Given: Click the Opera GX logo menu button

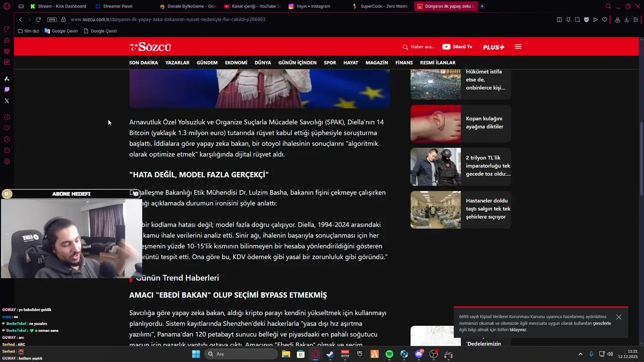Looking at the screenshot, I should coord(7,7).
